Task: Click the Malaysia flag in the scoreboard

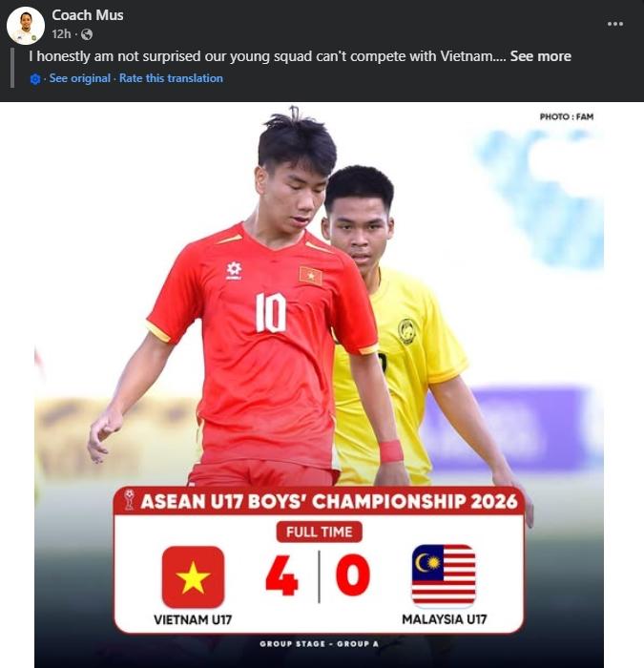Action: (444, 575)
